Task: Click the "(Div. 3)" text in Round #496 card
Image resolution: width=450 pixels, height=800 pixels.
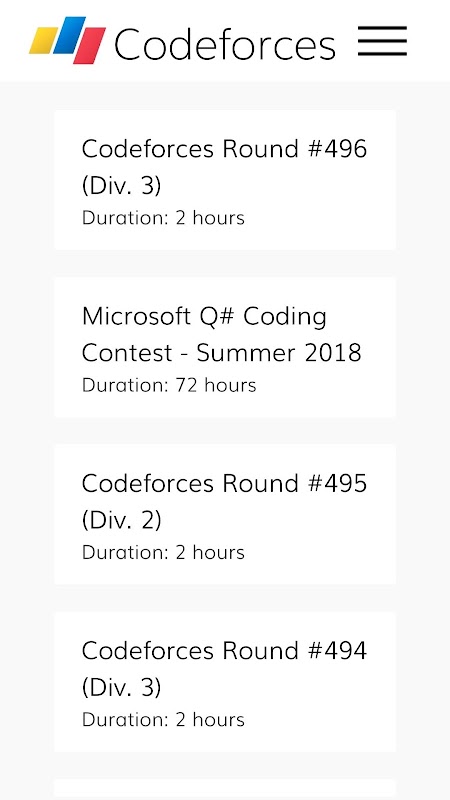Action: click(121, 185)
